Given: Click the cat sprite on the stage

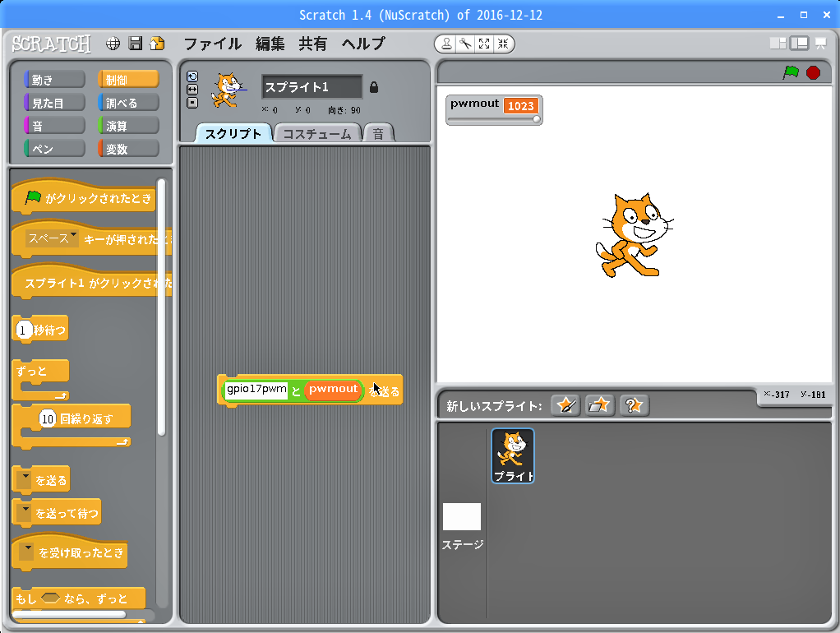Looking at the screenshot, I should [x=634, y=235].
